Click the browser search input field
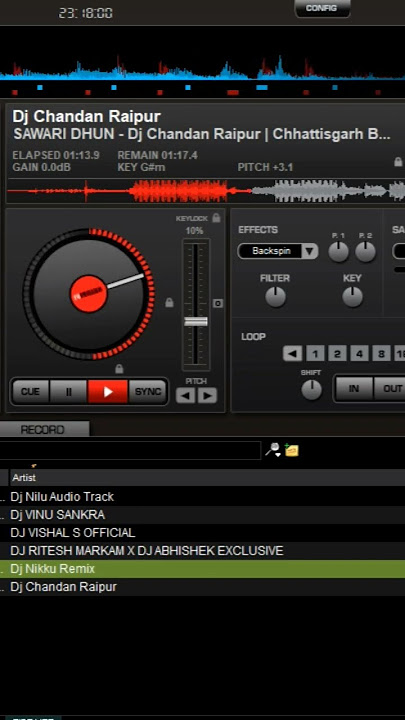Image resolution: width=405 pixels, height=720 pixels. point(130,450)
